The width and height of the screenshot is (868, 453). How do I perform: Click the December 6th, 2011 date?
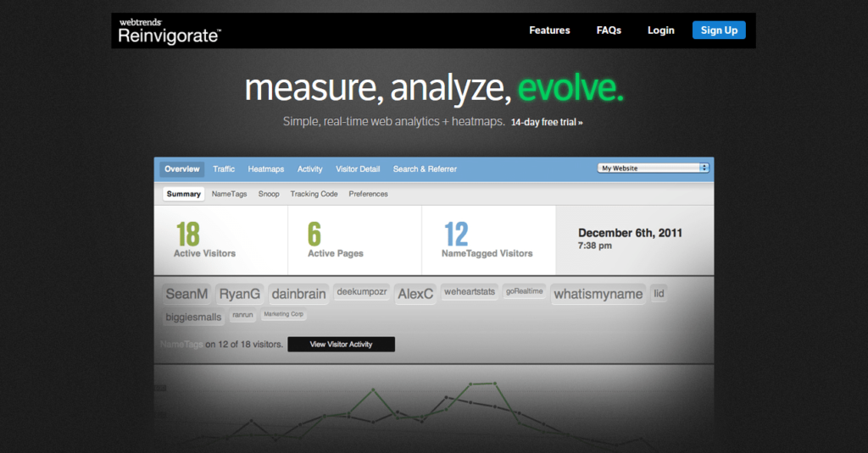pyautogui.click(x=630, y=233)
